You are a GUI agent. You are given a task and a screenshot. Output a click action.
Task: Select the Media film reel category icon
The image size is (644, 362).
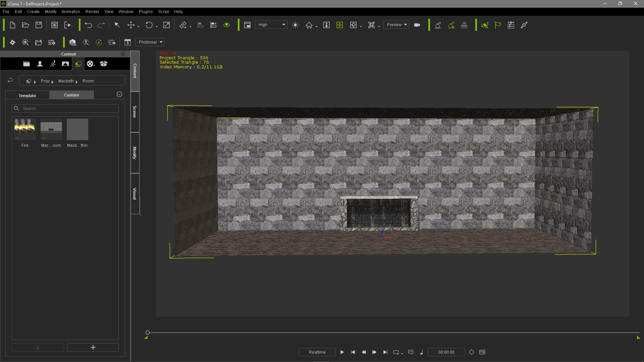coord(91,64)
